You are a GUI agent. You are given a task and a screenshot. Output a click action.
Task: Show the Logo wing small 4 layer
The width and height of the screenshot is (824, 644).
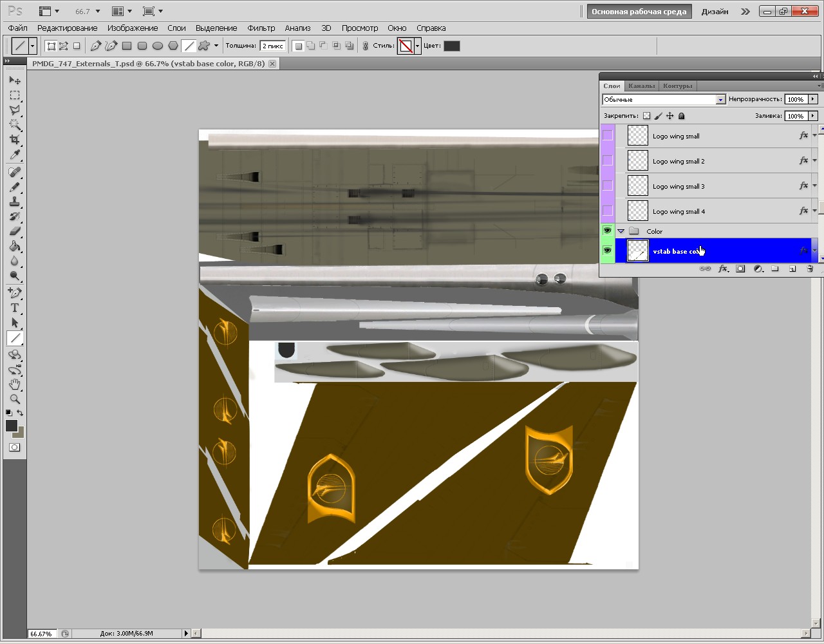click(x=607, y=211)
